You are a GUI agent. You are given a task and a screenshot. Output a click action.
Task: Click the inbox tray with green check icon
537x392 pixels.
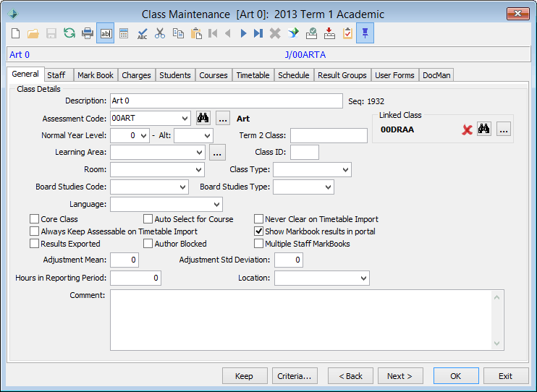pos(311,33)
